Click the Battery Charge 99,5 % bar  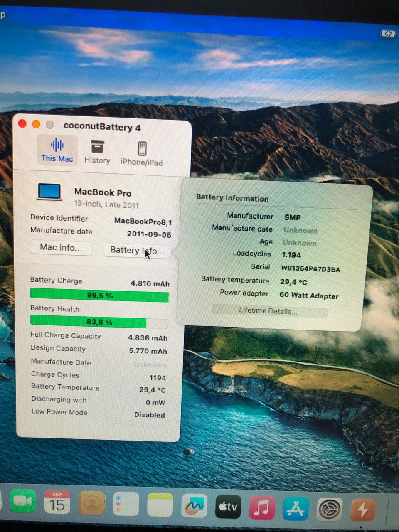coord(99,295)
